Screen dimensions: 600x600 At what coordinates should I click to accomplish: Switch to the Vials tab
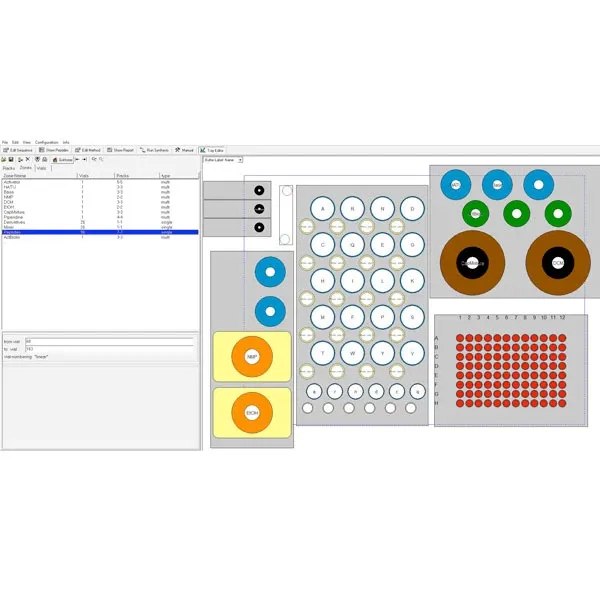click(x=41, y=168)
